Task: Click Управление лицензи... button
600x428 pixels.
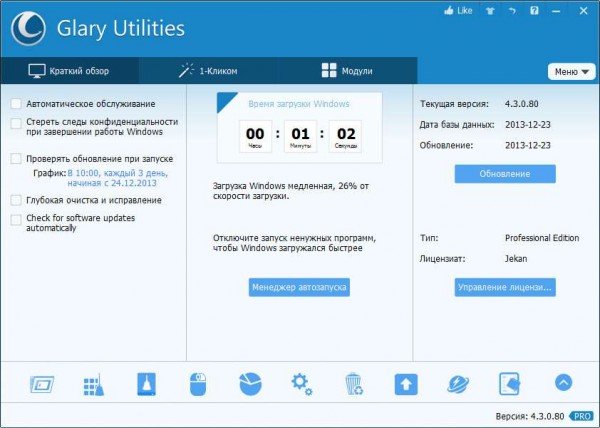Action: 505,287
